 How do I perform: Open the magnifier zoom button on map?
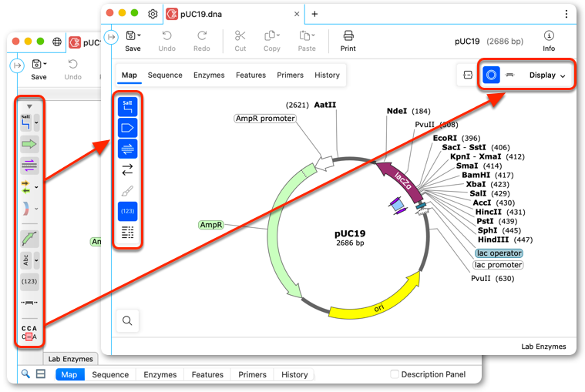pos(128,320)
